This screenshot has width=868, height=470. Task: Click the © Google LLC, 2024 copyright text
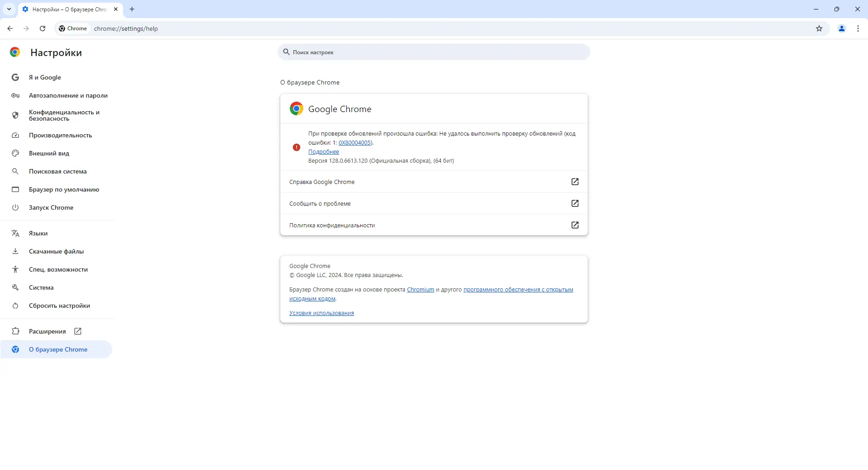(346, 275)
